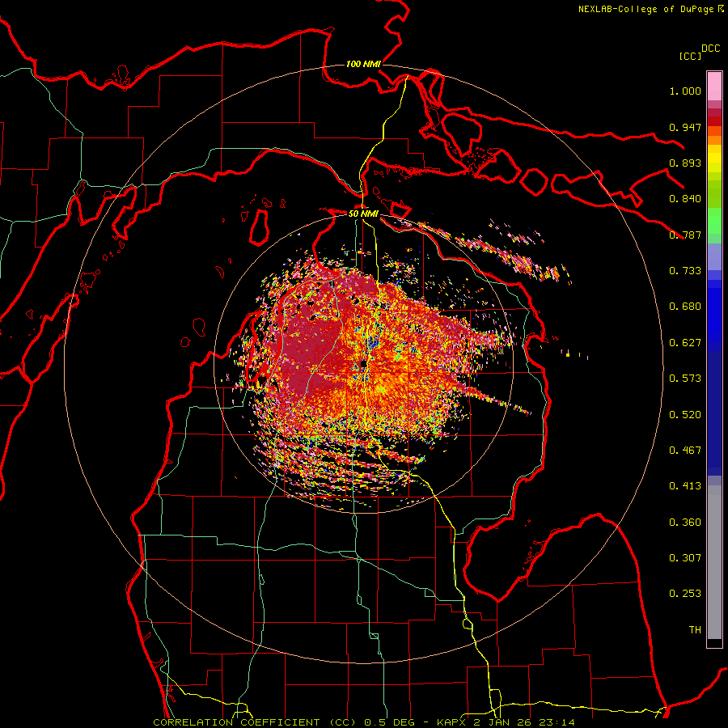Click the black radar site dot at center
The width and height of the screenshot is (728, 728).
(363, 364)
